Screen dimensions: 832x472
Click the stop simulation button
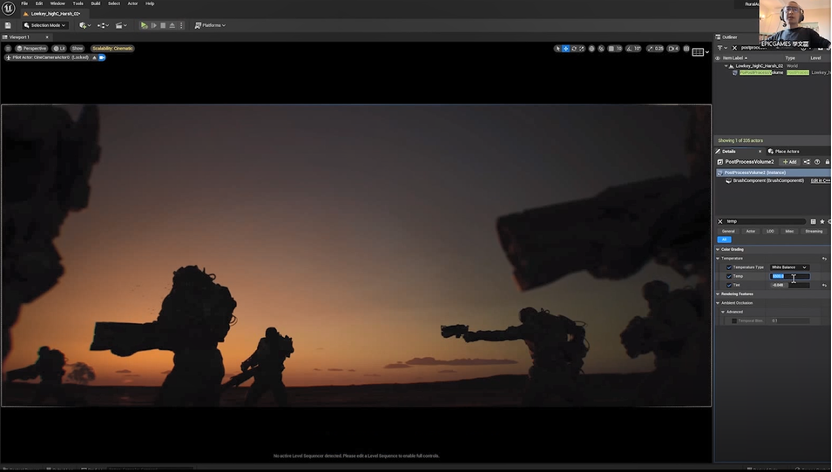pos(163,25)
